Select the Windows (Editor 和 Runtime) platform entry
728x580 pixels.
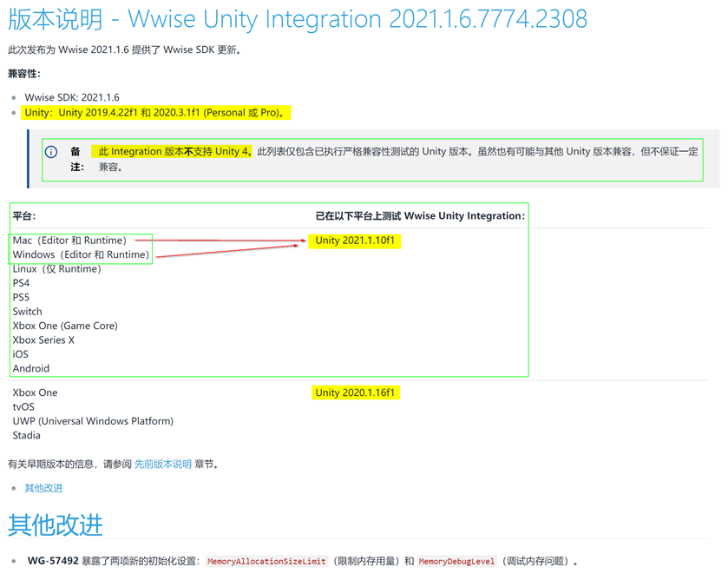[x=80, y=254]
